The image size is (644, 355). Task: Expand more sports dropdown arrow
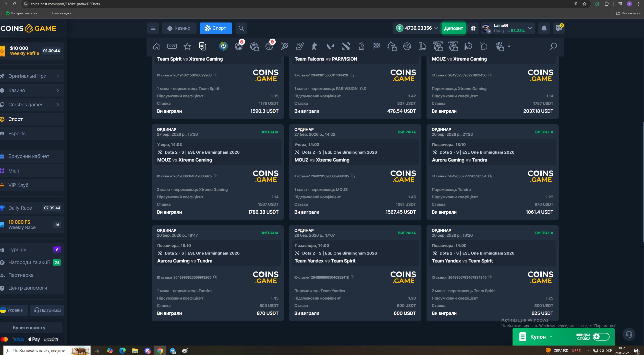pyautogui.click(x=509, y=47)
